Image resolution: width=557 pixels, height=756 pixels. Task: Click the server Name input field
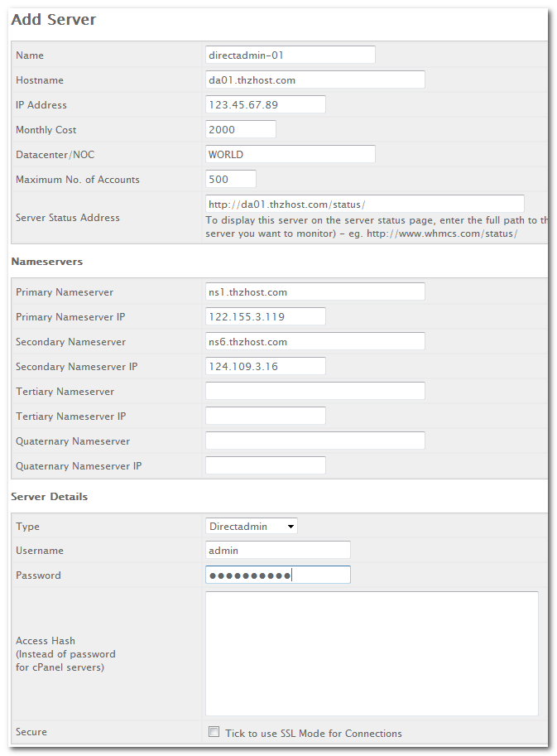click(x=290, y=55)
